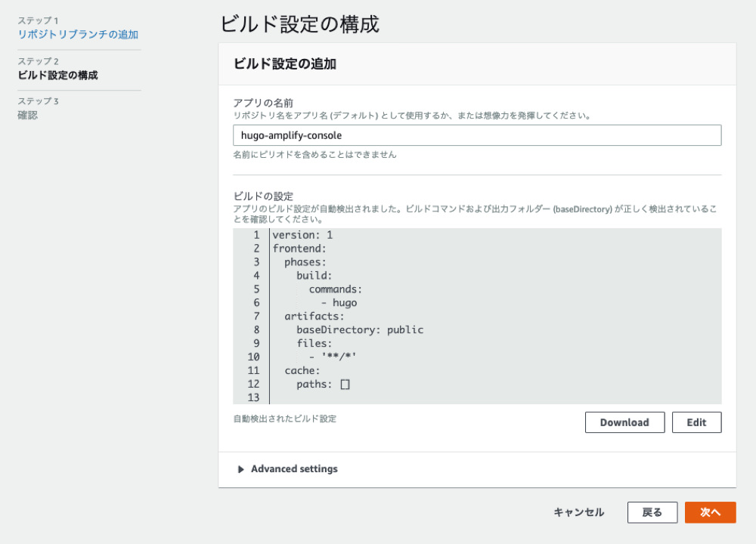The image size is (756, 544).
Task: Select the "hugo-amplify-console" text in the name field
Action: [x=286, y=134]
